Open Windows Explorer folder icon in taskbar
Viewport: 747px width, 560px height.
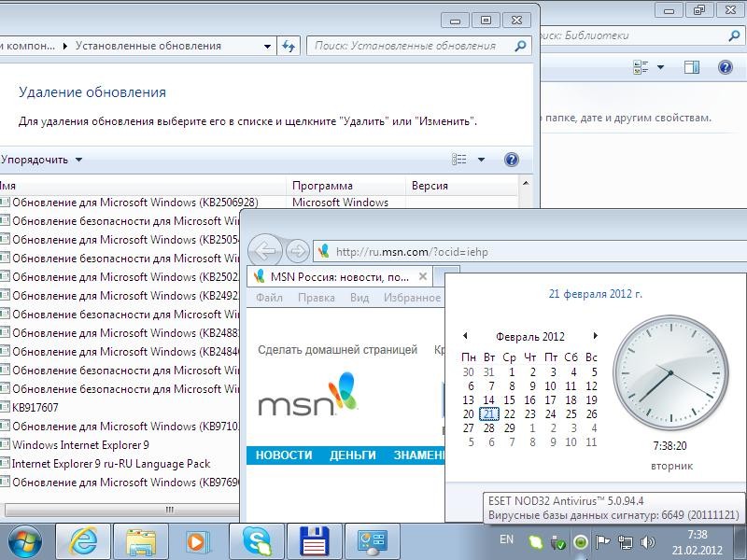[141, 542]
